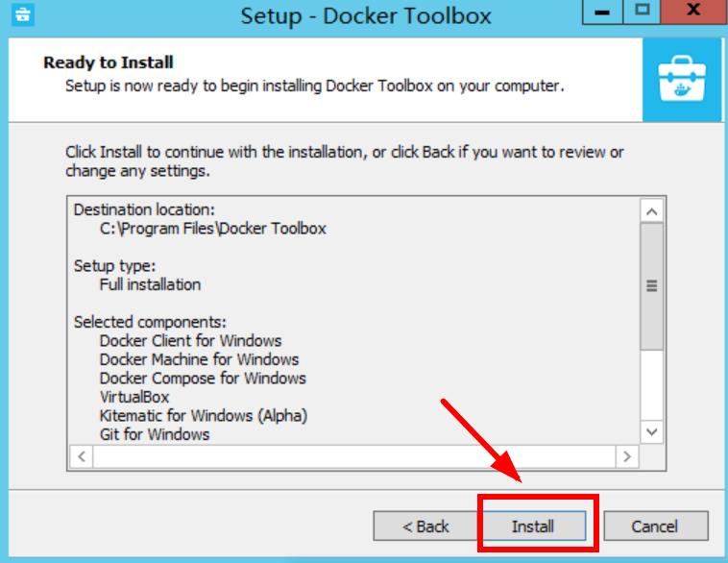Click the Docker Client for Windows line
Image resolution: width=728 pixels, height=563 pixels.
(x=190, y=340)
